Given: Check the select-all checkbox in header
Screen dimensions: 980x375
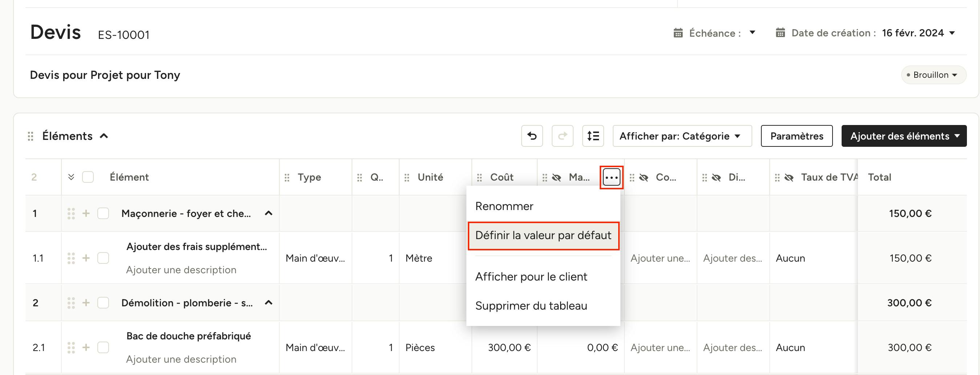Looking at the screenshot, I should click(88, 177).
